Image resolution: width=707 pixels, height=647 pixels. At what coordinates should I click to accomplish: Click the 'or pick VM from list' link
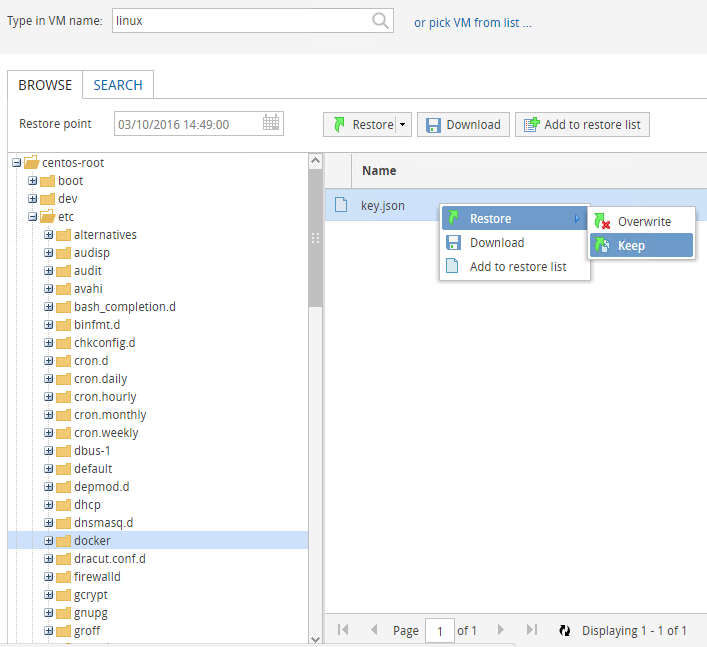pos(473,22)
